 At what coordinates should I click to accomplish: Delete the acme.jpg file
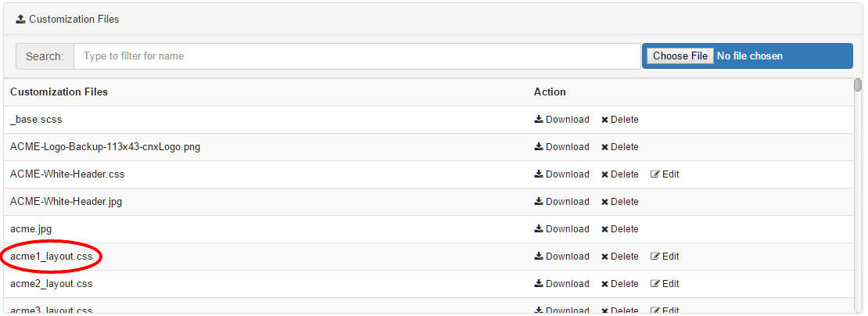619,229
